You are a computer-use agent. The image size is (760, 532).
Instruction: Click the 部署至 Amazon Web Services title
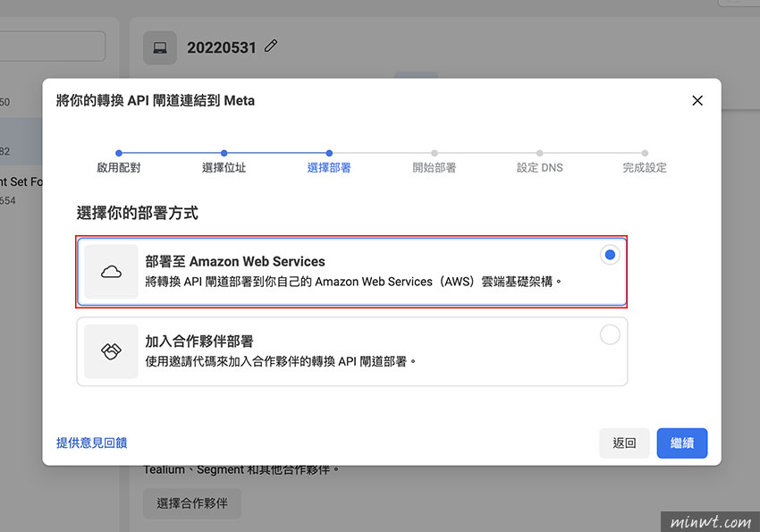[x=235, y=262]
